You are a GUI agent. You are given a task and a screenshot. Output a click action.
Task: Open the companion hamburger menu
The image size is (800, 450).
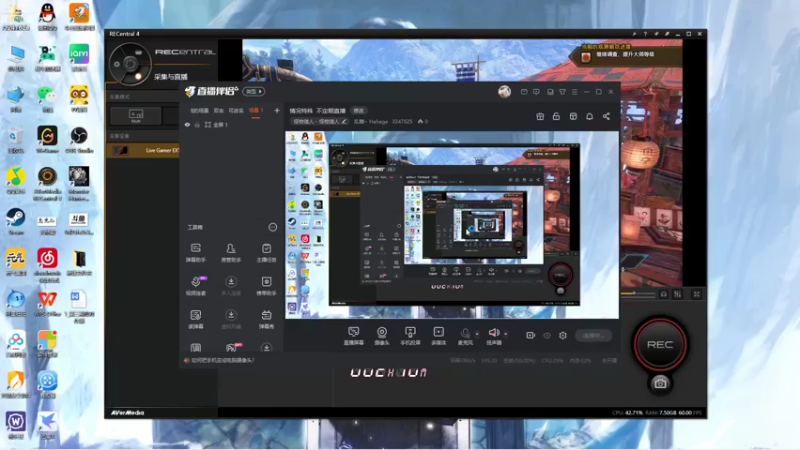pos(575,92)
